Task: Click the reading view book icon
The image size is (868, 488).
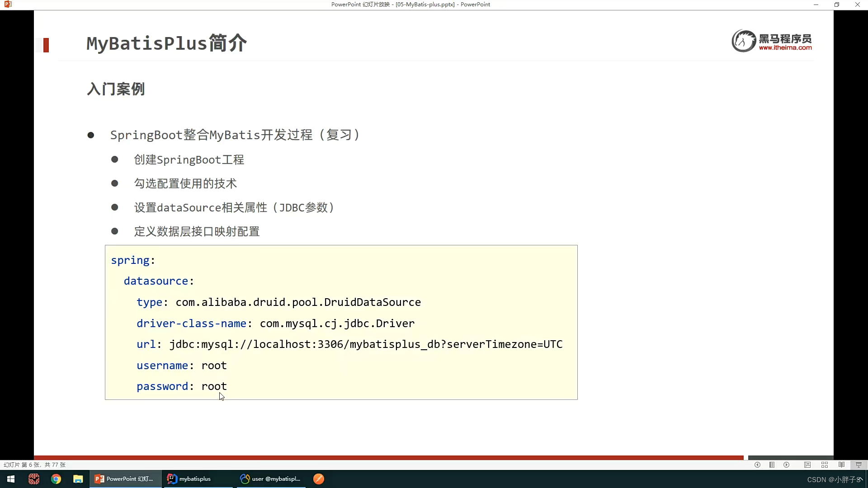Action: [842, 465]
